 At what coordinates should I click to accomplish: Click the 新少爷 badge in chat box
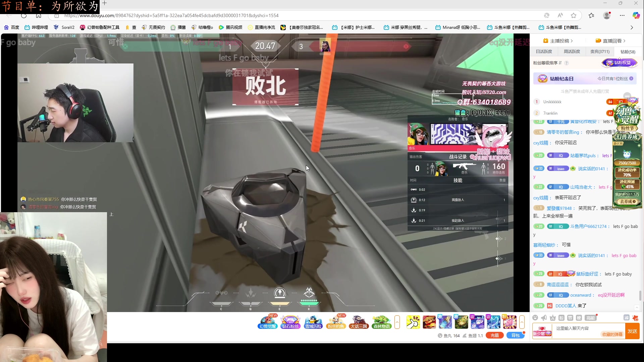(x=542, y=331)
